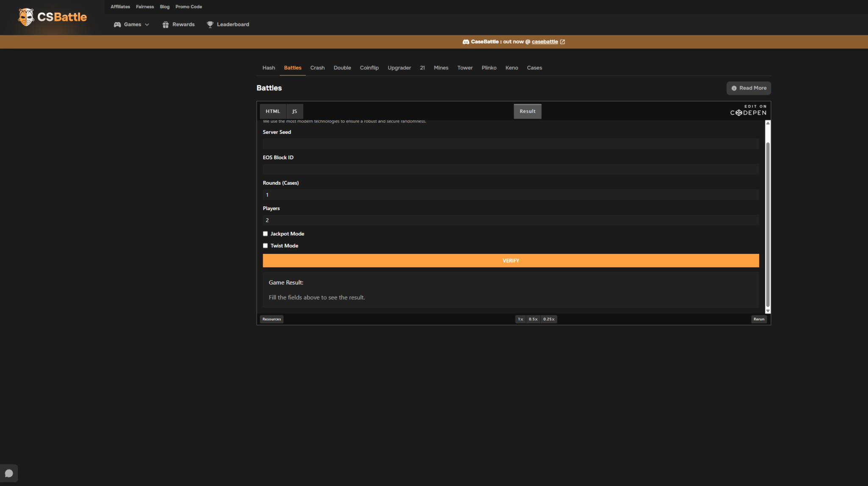
Task: Switch to the Crash tab
Action: tap(317, 68)
